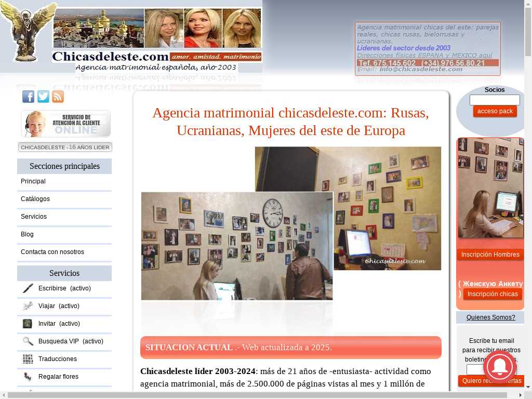The image size is (532, 399).
Task: Click the Direcciones fisicas España y Mexico link
Action: [x=424, y=55]
